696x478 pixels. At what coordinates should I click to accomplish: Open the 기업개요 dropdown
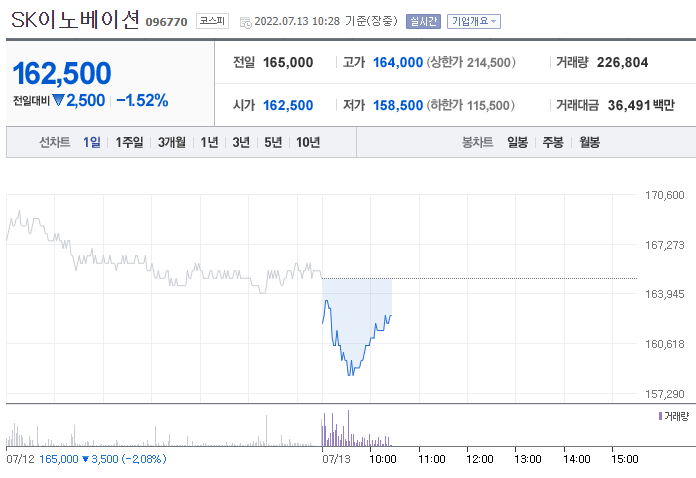tap(474, 21)
